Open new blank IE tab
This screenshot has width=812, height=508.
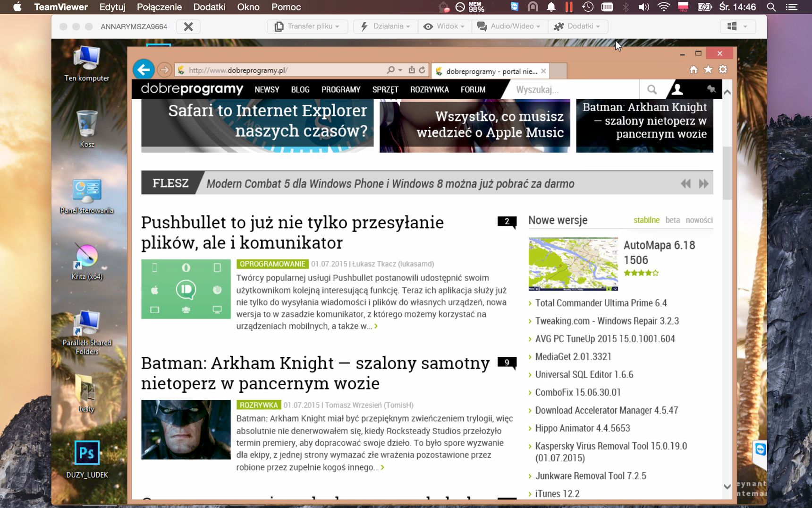coord(558,71)
